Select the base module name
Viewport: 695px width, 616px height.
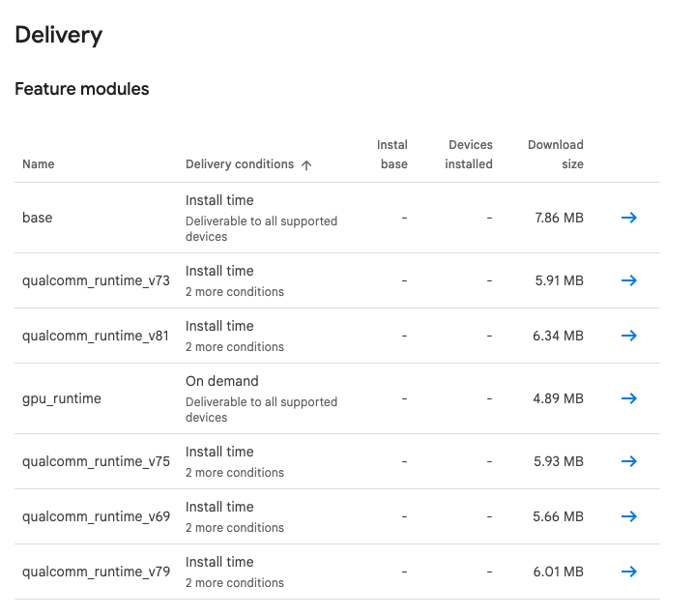tap(38, 218)
